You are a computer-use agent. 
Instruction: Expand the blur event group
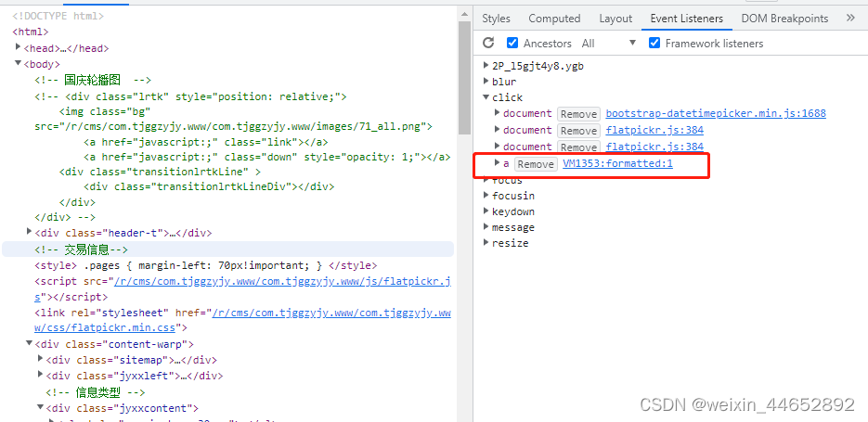pyautogui.click(x=486, y=82)
